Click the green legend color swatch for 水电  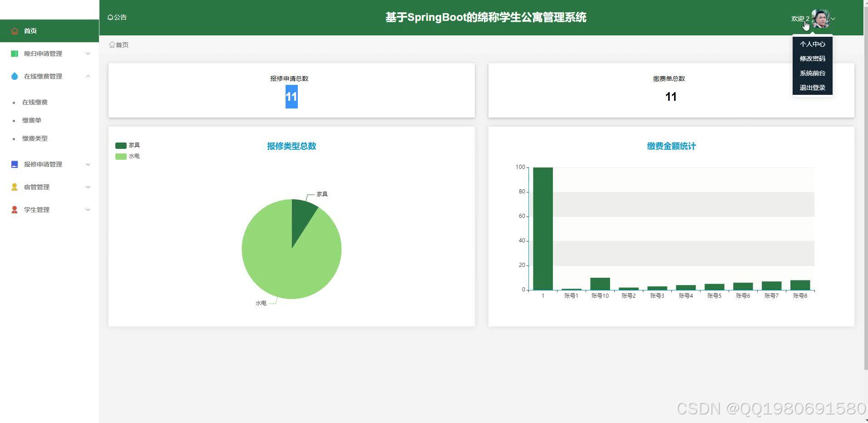coord(120,156)
